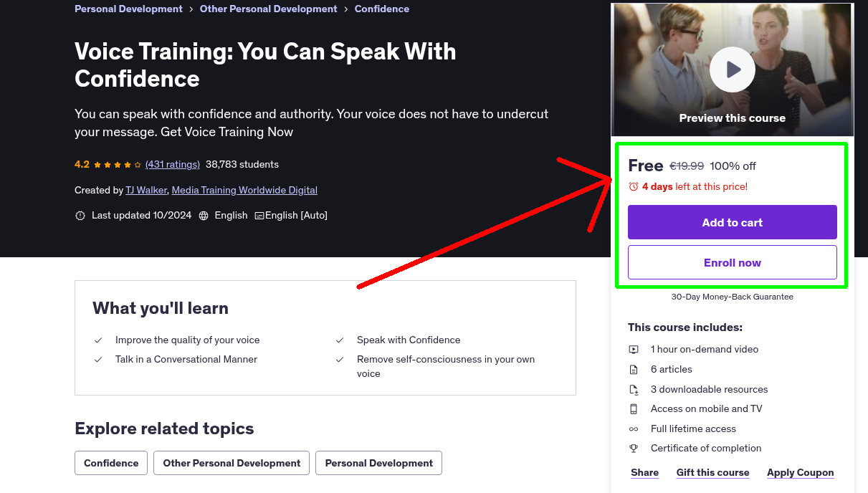The height and width of the screenshot is (493, 868).
Task: Click the Certificate of completion text
Action: 706,449
